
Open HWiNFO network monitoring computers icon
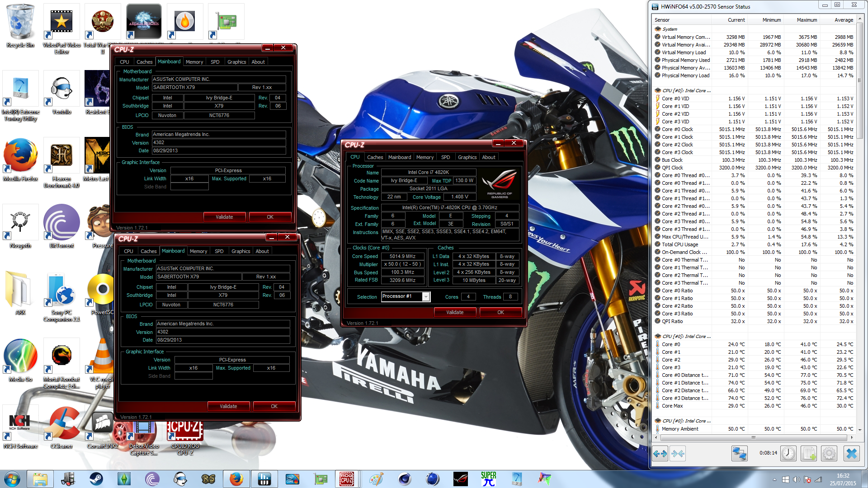pos(740,453)
